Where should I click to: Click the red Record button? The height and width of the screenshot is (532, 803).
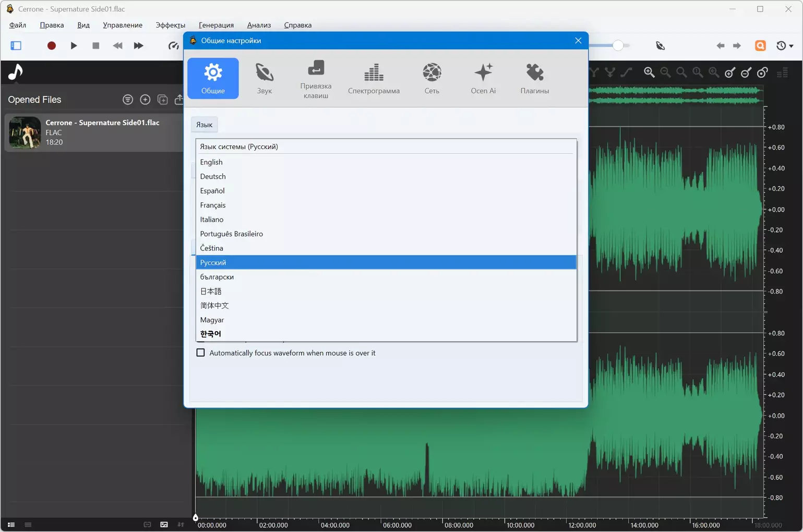pos(51,46)
